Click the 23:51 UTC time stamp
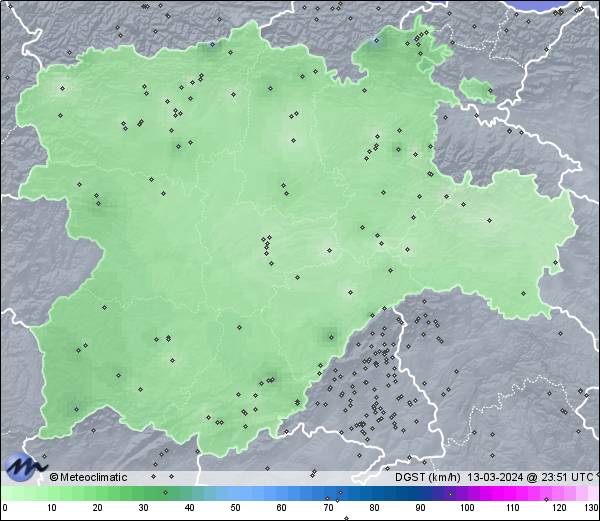The height and width of the screenshot is (521, 600). [567, 477]
